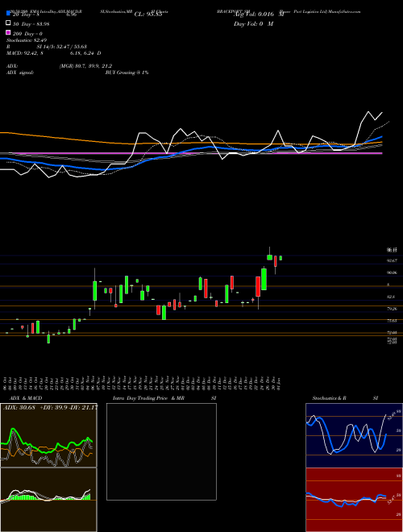This screenshot has height=532, width=403.
Task: Click the 'Intra Day Trading Price & MR' heading
Action: tap(149, 398)
